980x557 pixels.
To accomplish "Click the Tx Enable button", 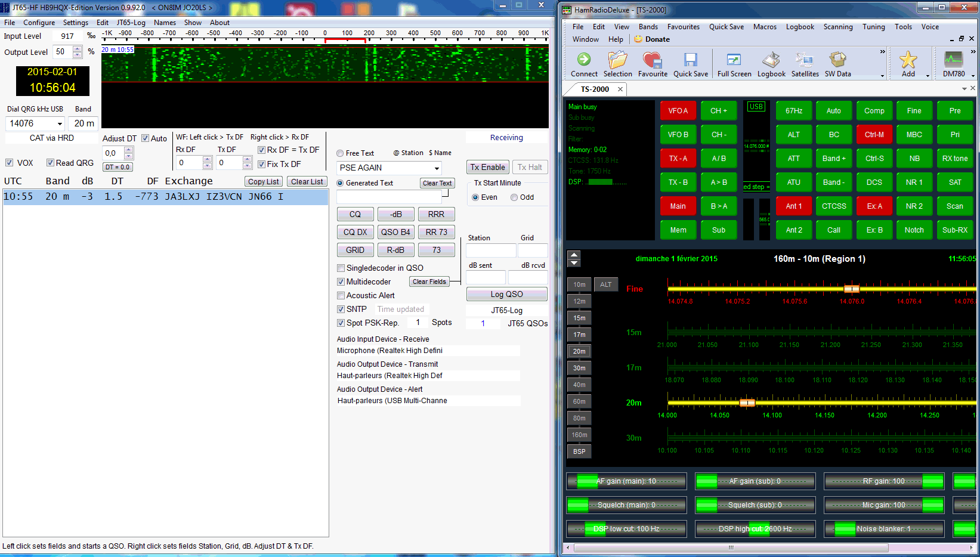I will (488, 168).
